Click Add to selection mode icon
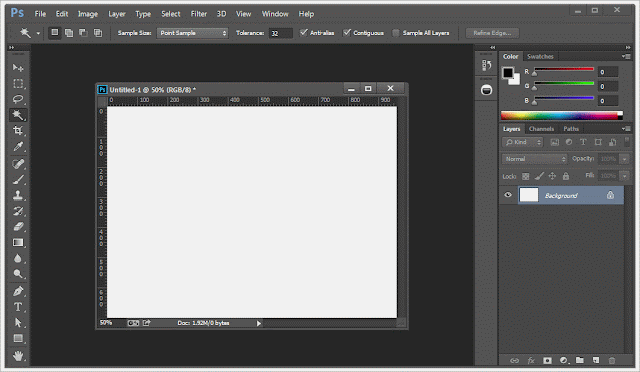Image resolution: width=640 pixels, height=372 pixels. tap(69, 33)
